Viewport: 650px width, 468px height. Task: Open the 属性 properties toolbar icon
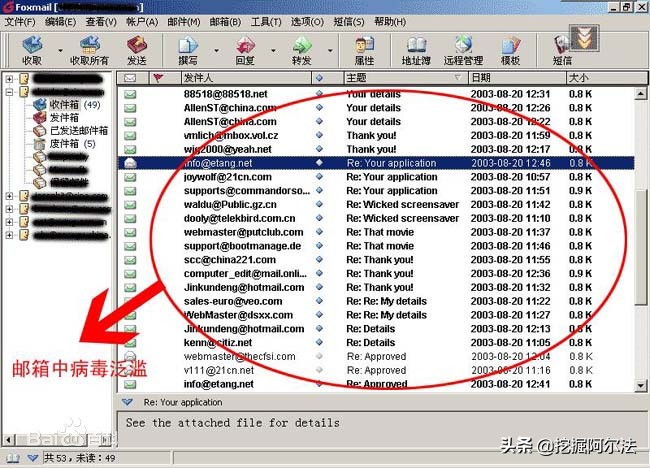point(365,45)
